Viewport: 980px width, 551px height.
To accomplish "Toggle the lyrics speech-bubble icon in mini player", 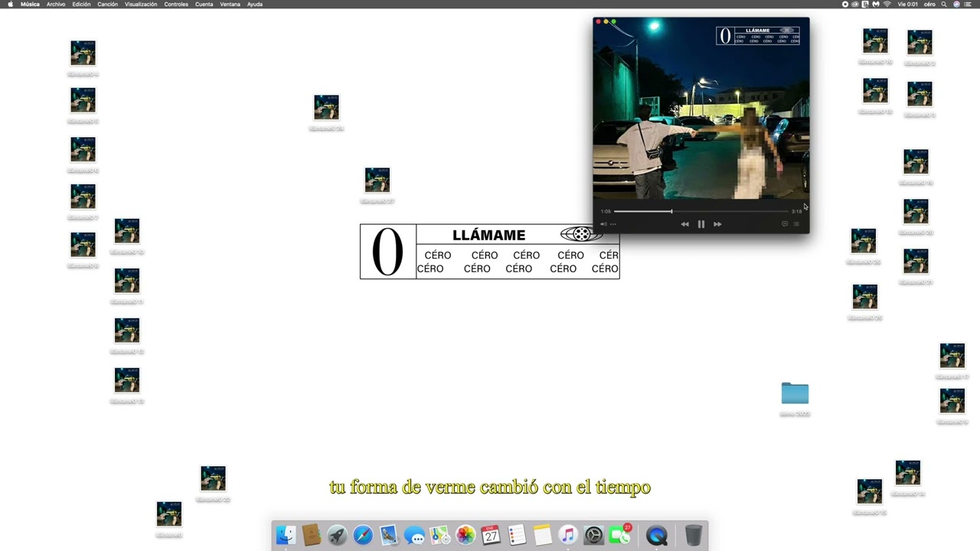I will coord(785,224).
